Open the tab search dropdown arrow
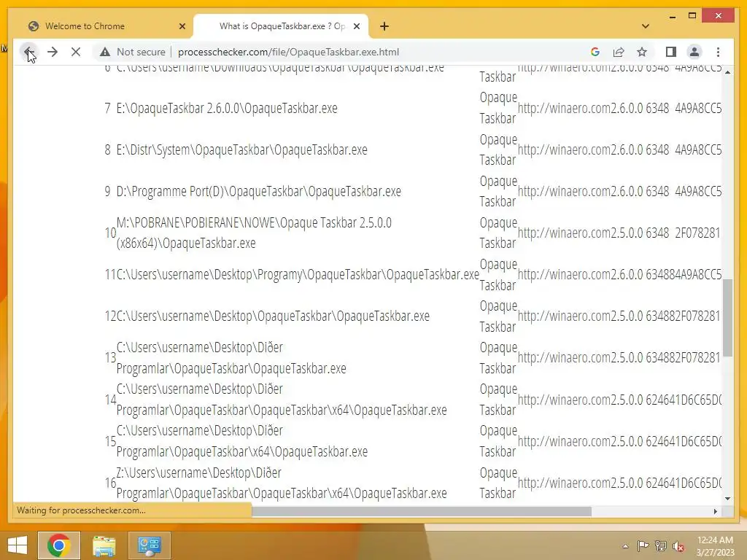This screenshot has height=560, width=747. (646, 26)
